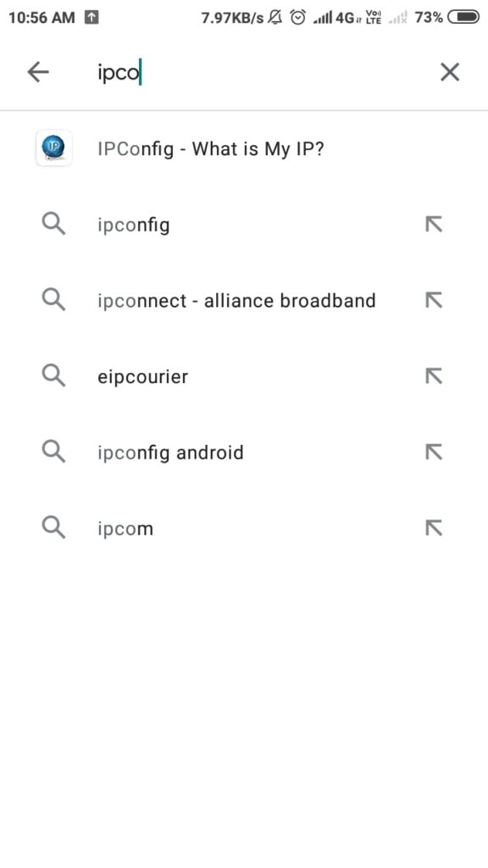Tap magnifier icon beside eipcourier

tap(53, 376)
